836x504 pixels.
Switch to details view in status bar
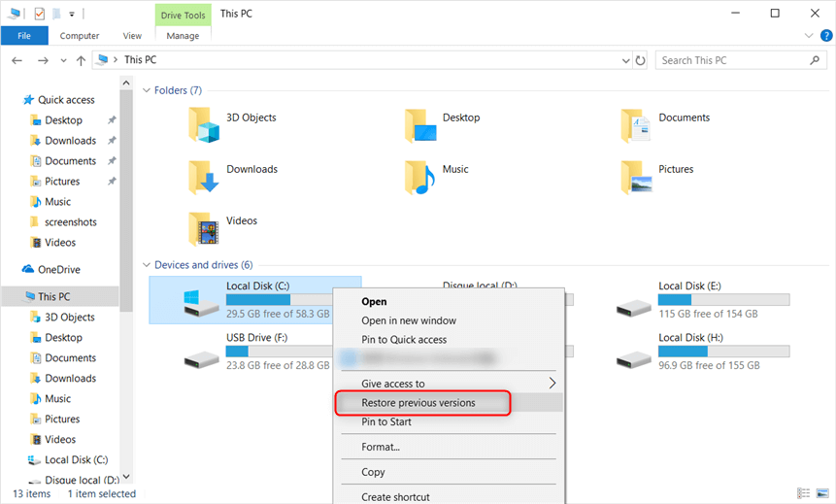804,494
